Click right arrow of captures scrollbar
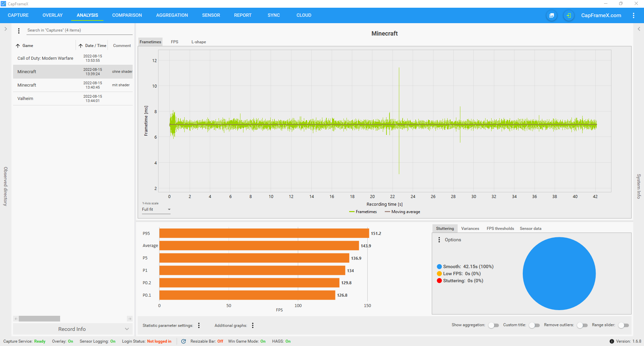The image size is (644, 346). pos(130,319)
